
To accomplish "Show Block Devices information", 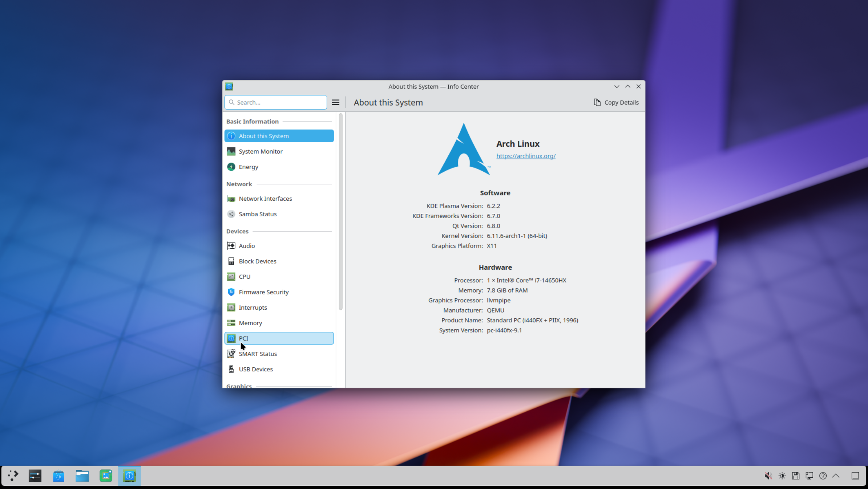I will point(279,261).
